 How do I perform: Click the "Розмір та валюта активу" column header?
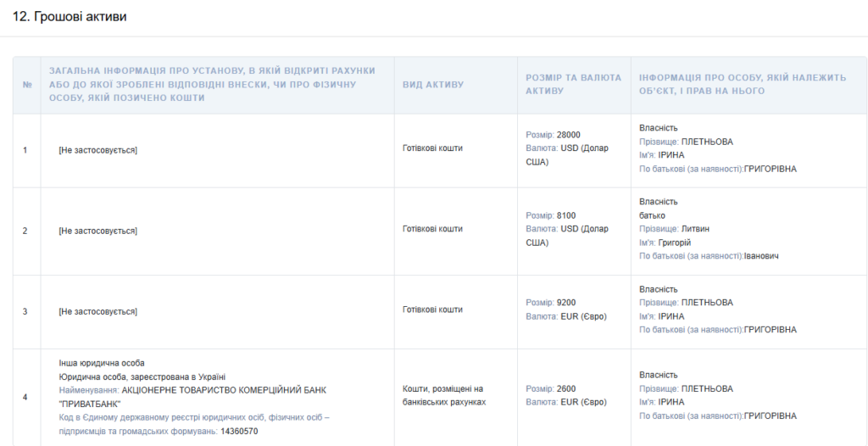(x=563, y=84)
